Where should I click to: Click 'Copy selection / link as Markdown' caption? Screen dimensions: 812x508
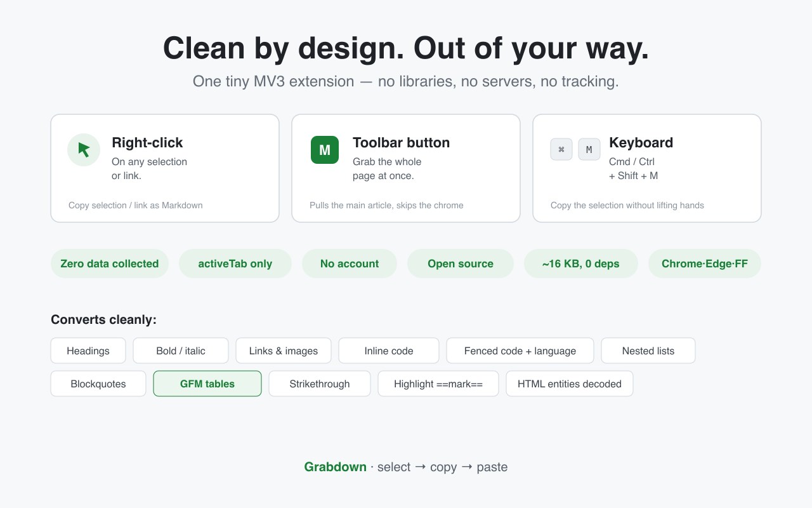pyautogui.click(x=136, y=205)
